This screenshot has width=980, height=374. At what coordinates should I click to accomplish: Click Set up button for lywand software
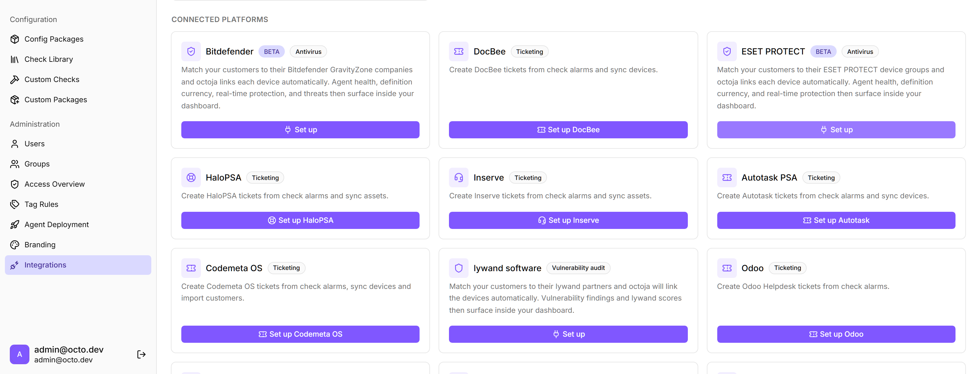pyautogui.click(x=568, y=334)
